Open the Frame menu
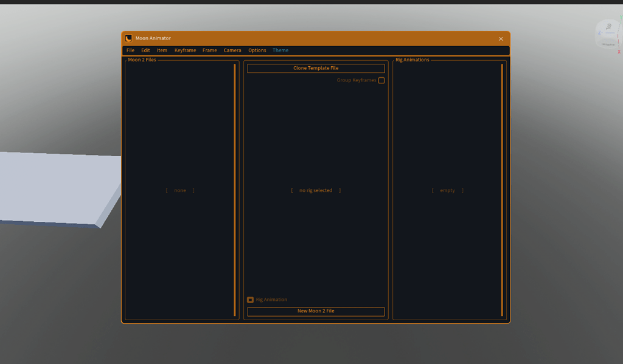Image resolution: width=623 pixels, height=364 pixels. click(209, 50)
